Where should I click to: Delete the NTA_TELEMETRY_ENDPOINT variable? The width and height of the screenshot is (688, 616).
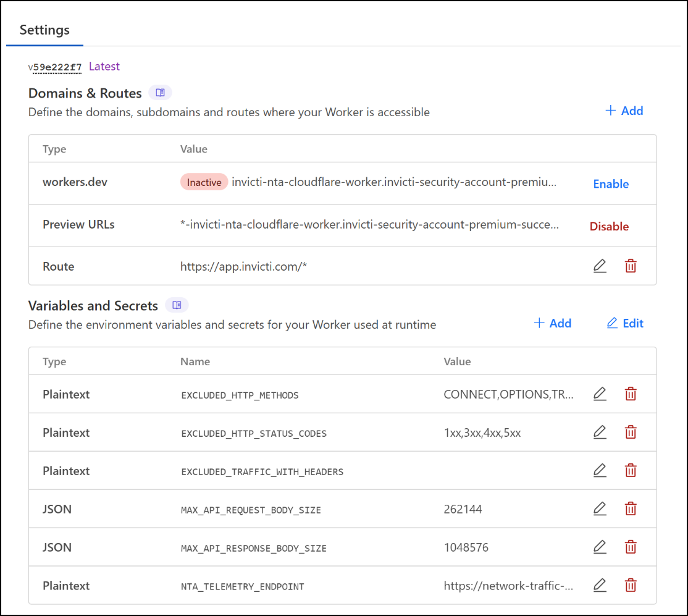(631, 585)
